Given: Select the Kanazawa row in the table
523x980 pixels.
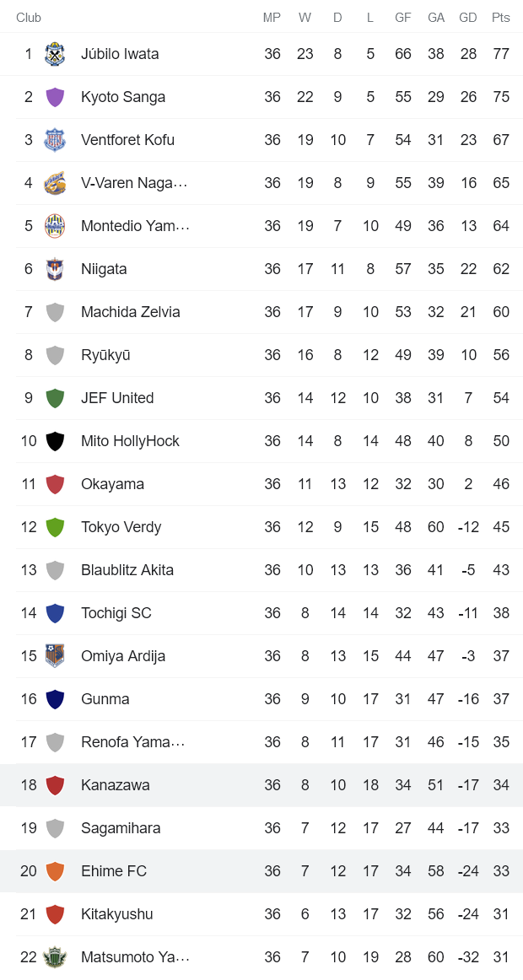Looking at the screenshot, I should tap(261, 785).
